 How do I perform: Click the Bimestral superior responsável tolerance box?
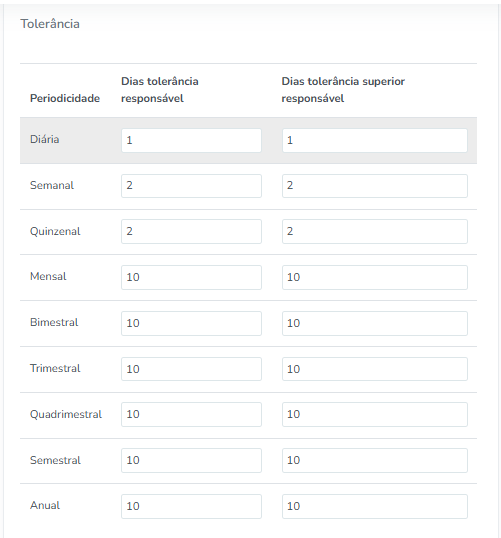tap(375, 323)
